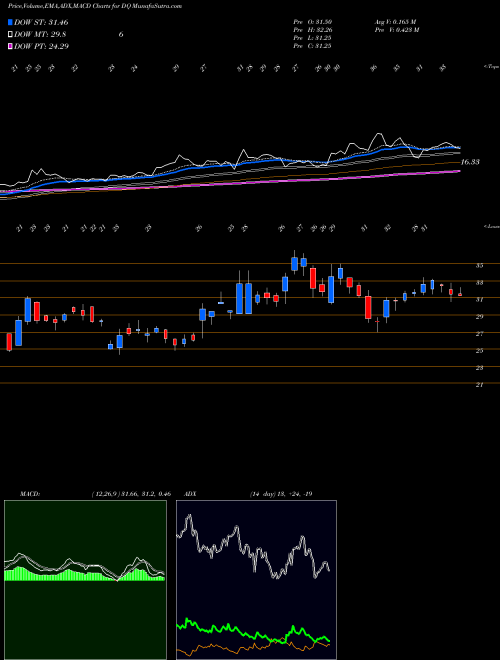The width and height of the screenshot is (500, 660).
Task: Click the 27 price axis label
Action: coord(479,333)
